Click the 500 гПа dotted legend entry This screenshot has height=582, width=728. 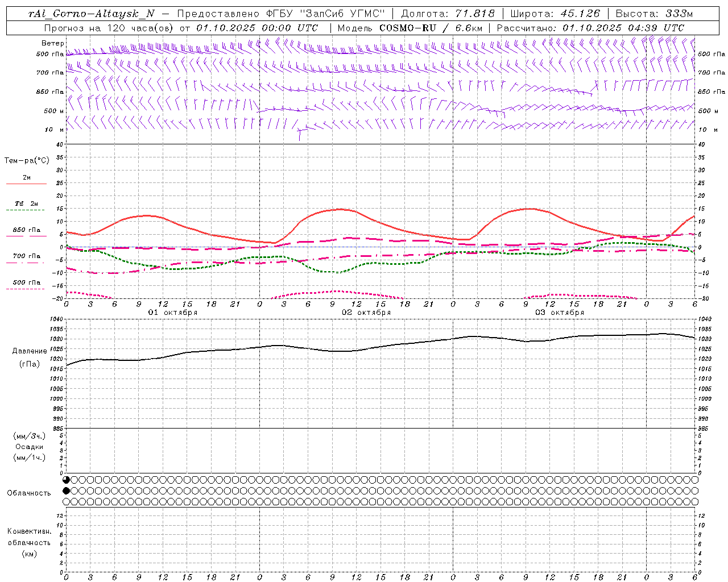26,282
